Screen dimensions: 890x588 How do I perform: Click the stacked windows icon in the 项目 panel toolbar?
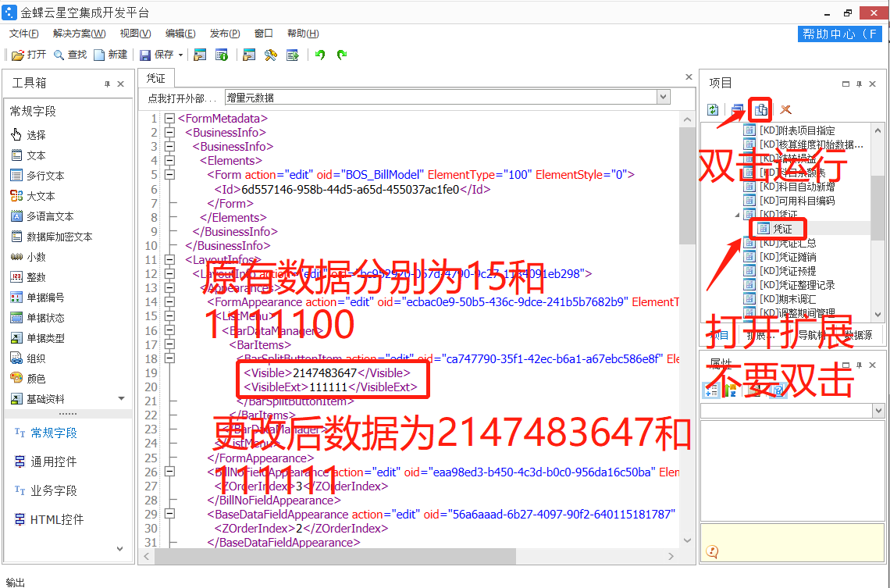point(737,109)
